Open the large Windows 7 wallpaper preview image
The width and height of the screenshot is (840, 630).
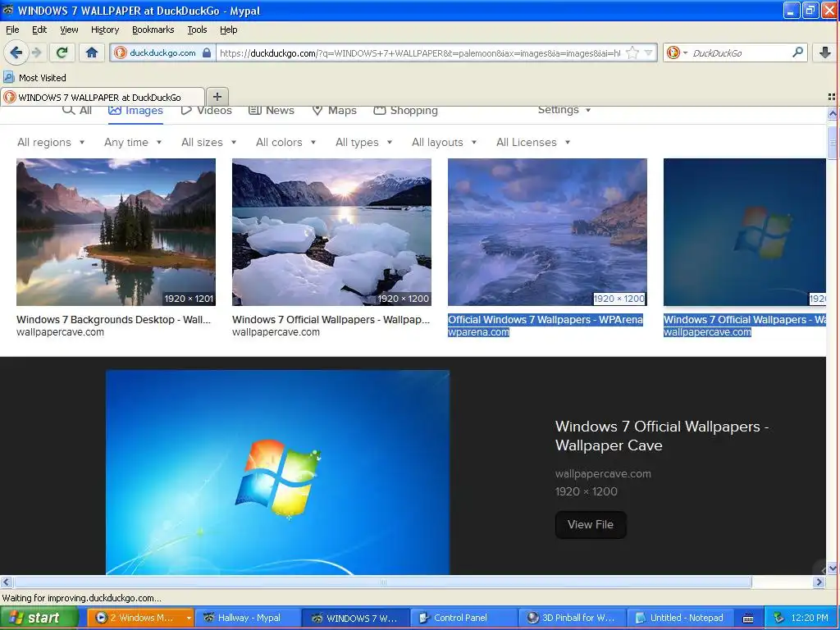click(277, 472)
